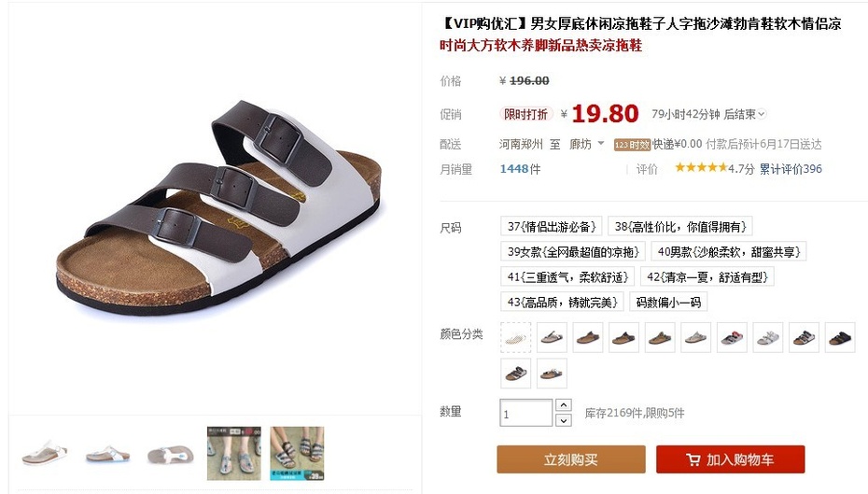
Task: Increase quantity with the up arrow
Action: pyautogui.click(x=564, y=405)
